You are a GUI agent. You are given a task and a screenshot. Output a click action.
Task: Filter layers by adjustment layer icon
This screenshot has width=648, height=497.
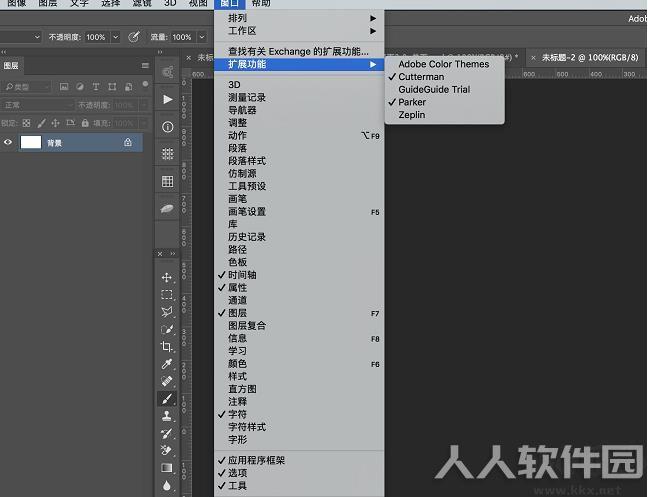click(80, 86)
